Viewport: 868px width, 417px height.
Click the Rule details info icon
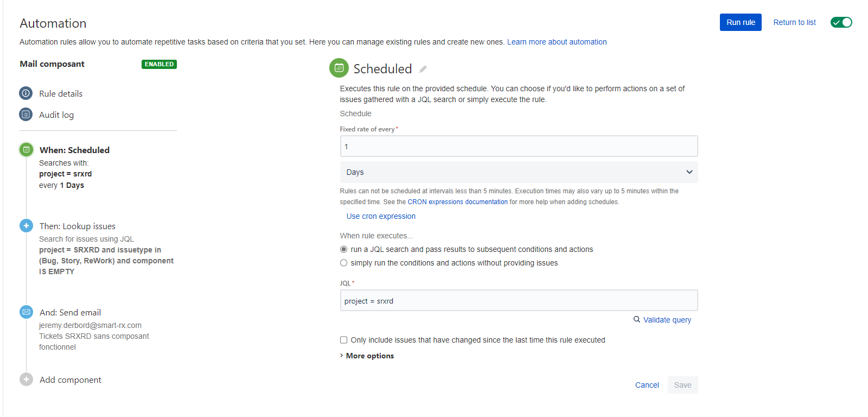[x=26, y=93]
